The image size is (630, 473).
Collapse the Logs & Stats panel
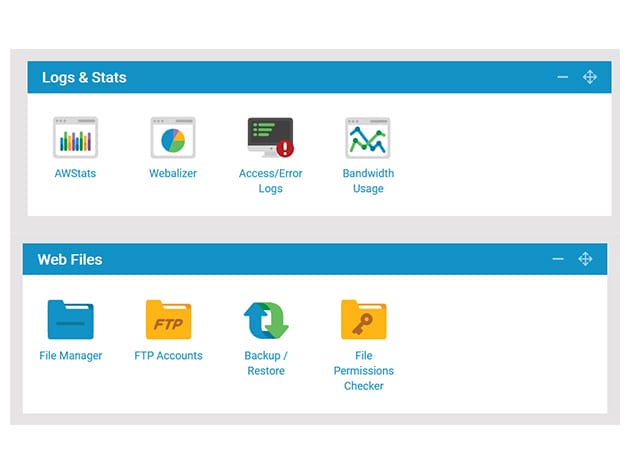(563, 77)
